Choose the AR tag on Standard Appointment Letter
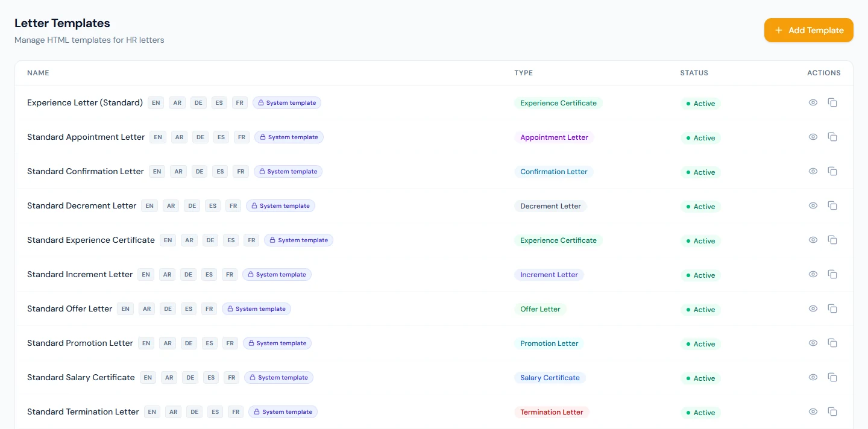 click(179, 137)
